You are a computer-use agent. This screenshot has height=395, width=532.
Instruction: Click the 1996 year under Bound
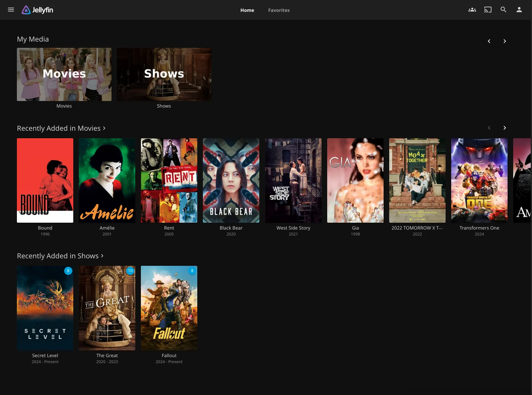point(45,234)
